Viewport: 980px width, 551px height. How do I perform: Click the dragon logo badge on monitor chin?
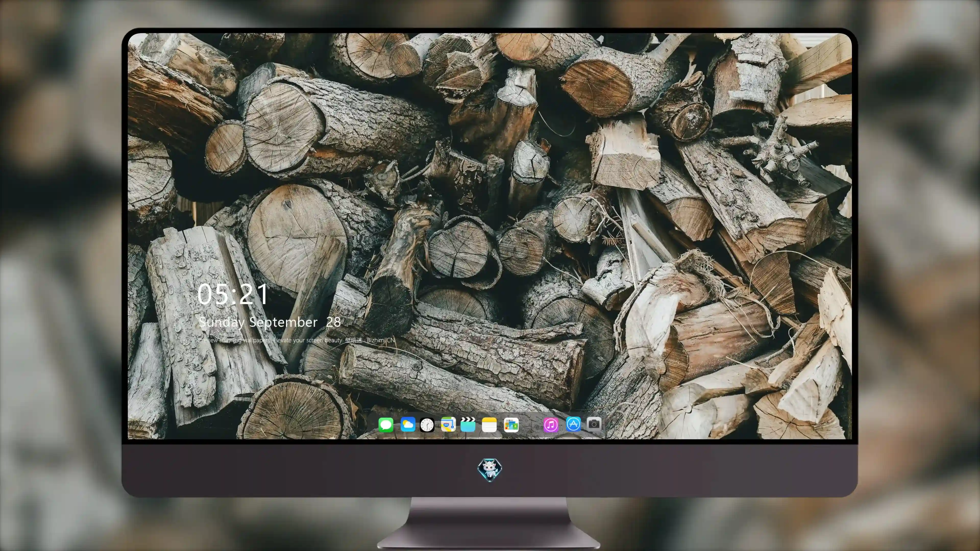coord(490,470)
